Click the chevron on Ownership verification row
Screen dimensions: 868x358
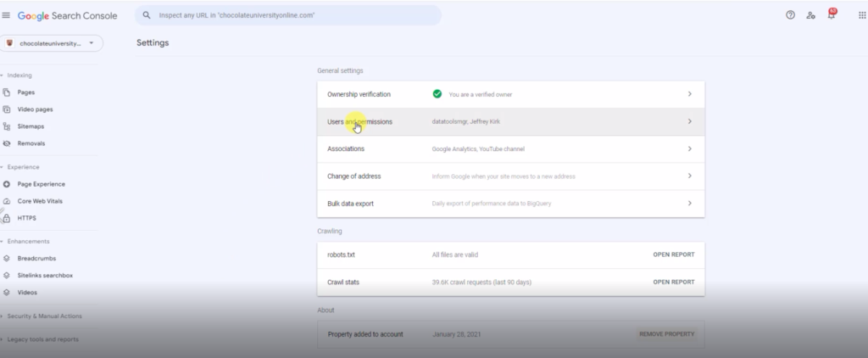point(690,93)
